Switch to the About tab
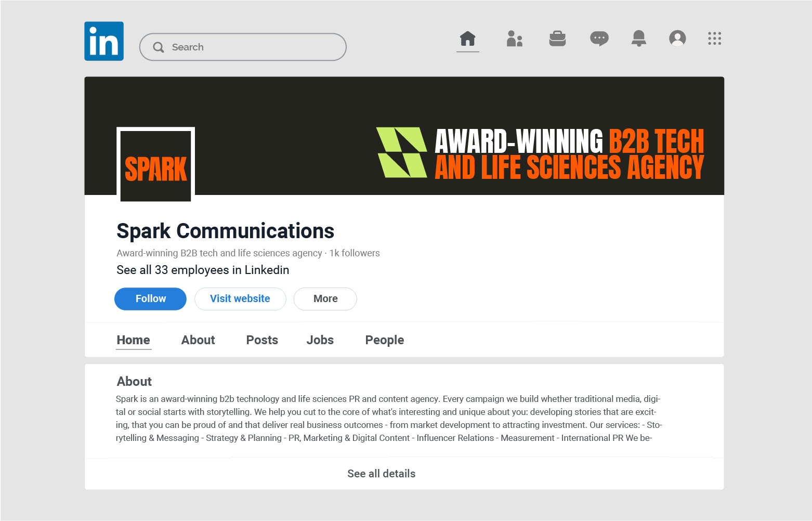The width and height of the screenshot is (812, 521). [x=198, y=340]
